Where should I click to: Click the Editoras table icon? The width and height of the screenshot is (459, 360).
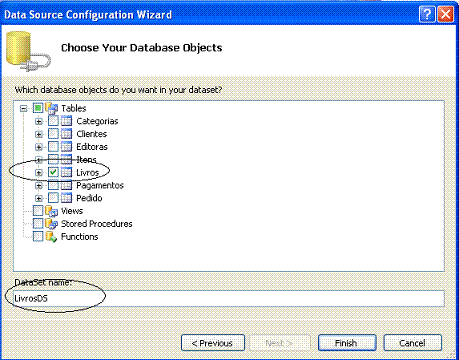66,147
